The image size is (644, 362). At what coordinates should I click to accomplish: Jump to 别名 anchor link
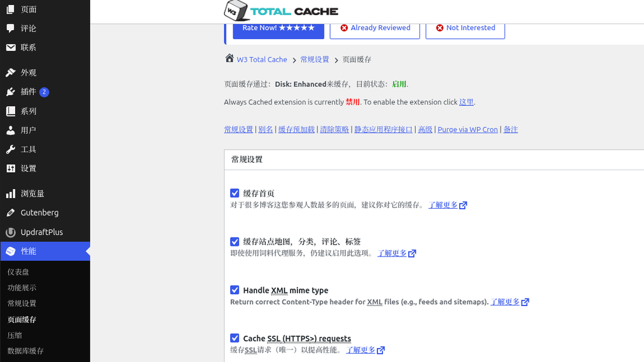265,129
